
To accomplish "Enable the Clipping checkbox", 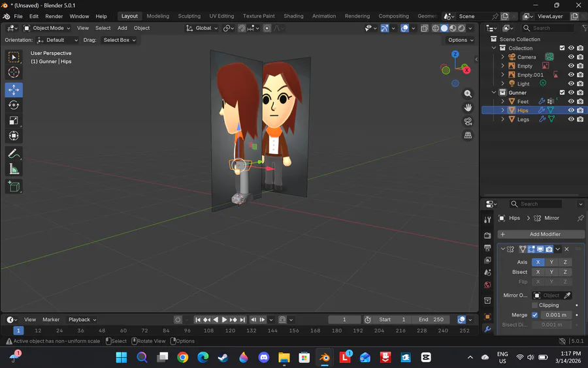I will click(x=534, y=305).
